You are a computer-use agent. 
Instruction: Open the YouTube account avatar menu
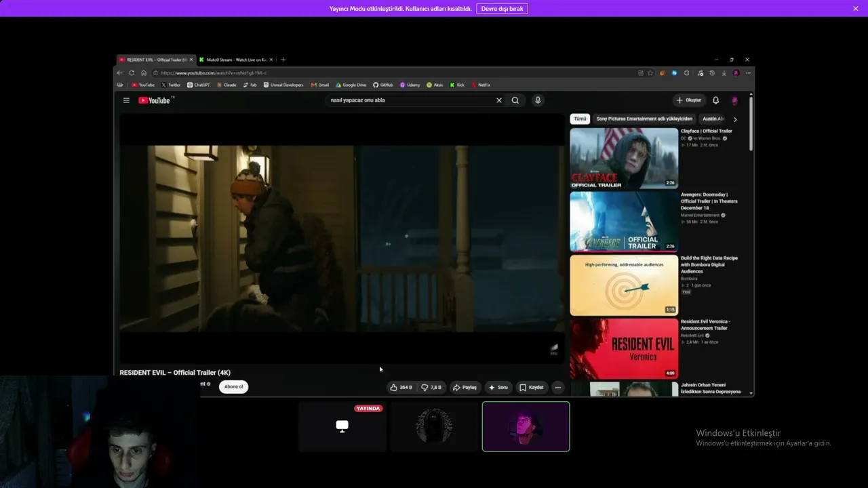(x=734, y=100)
